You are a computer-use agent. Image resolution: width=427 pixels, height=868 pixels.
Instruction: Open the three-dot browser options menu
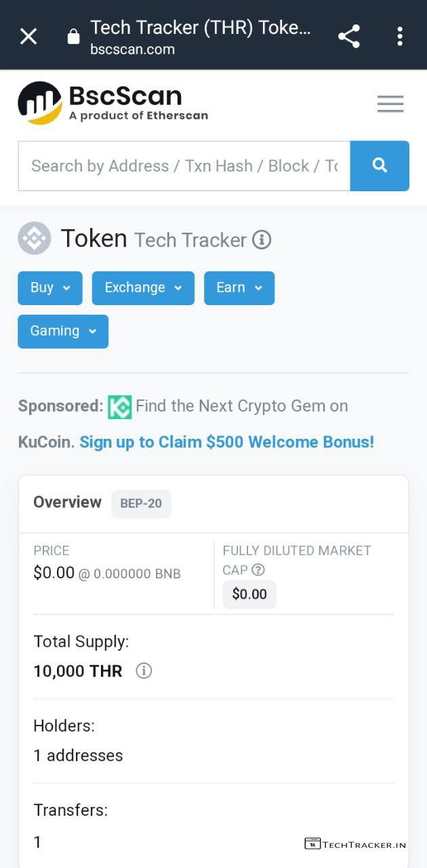tap(400, 37)
